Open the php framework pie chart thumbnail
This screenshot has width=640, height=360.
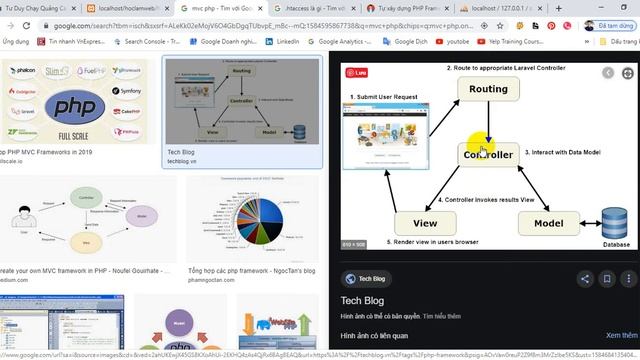point(252,219)
